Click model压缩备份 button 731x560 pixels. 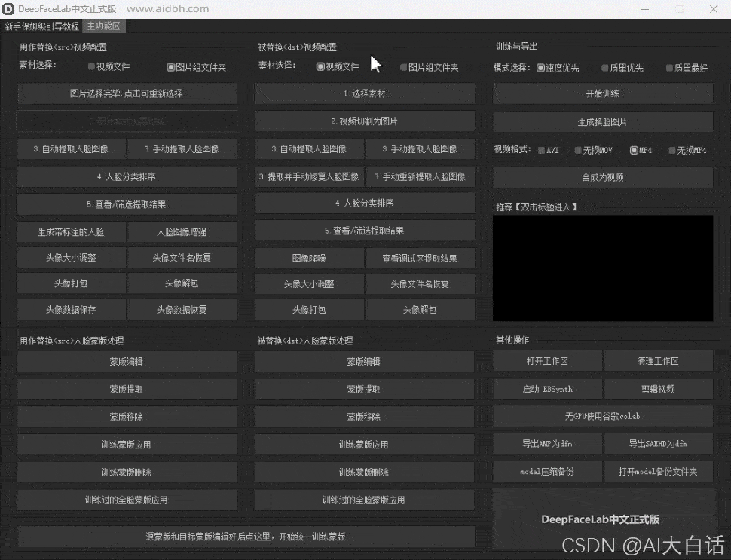[547, 471]
